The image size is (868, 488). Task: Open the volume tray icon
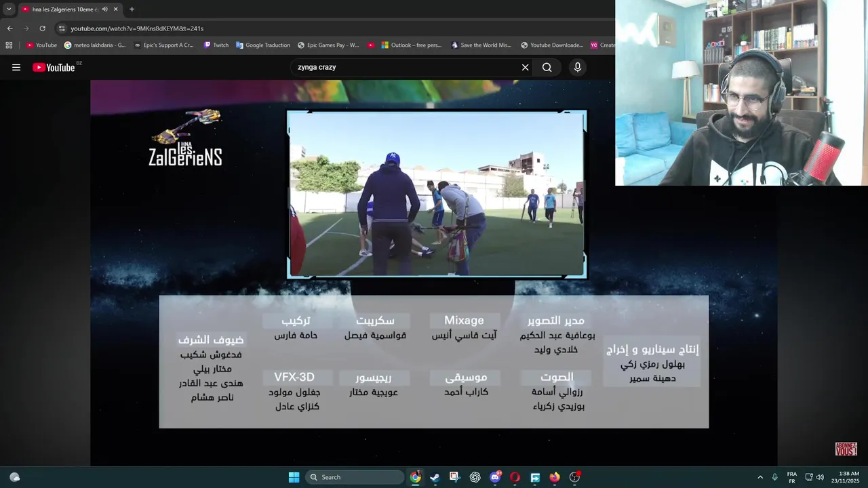click(820, 477)
